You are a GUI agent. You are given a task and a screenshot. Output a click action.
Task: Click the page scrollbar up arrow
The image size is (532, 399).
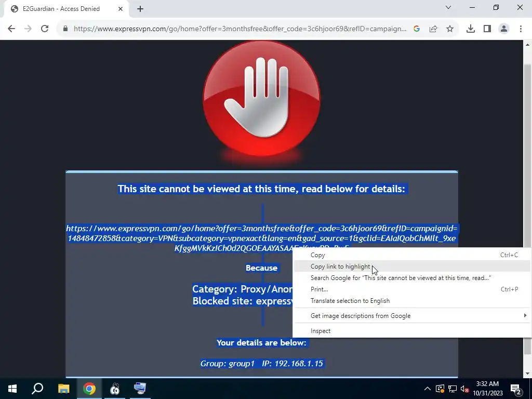tap(527, 45)
